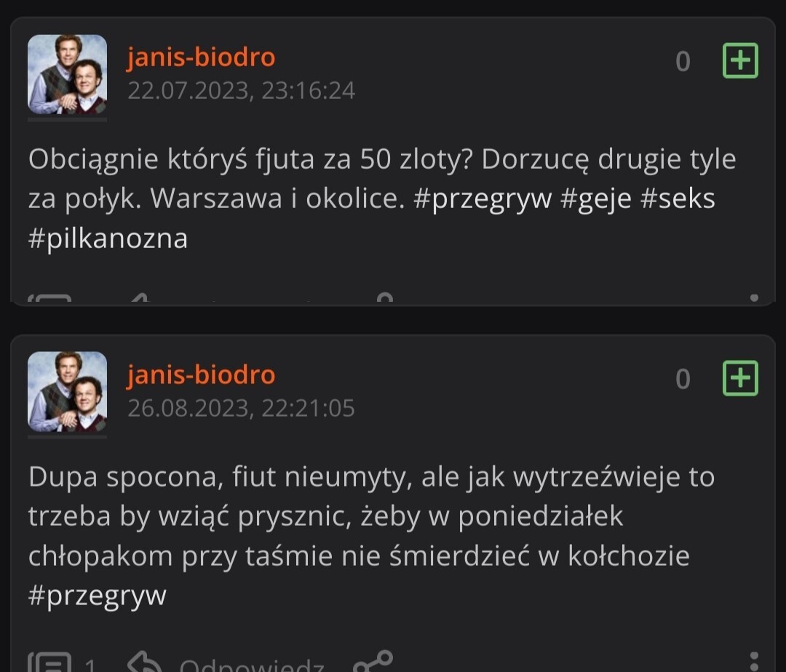This screenshot has width=786, height=672.
Task: Visit janis-biodro profile from the first post
Action: click(201, 57)
